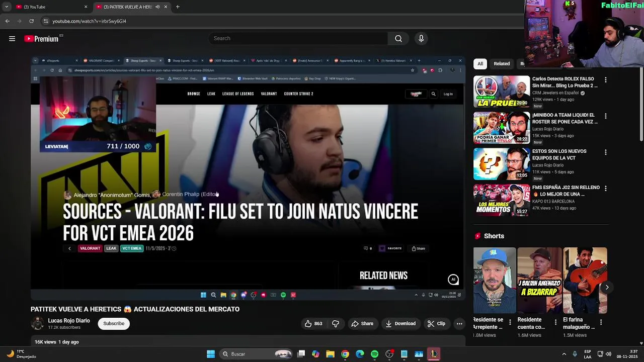The width and height of the screenshot is (644, 362).
Task: Show next Shorts with right arrow
Action: (x=607, y=288)
